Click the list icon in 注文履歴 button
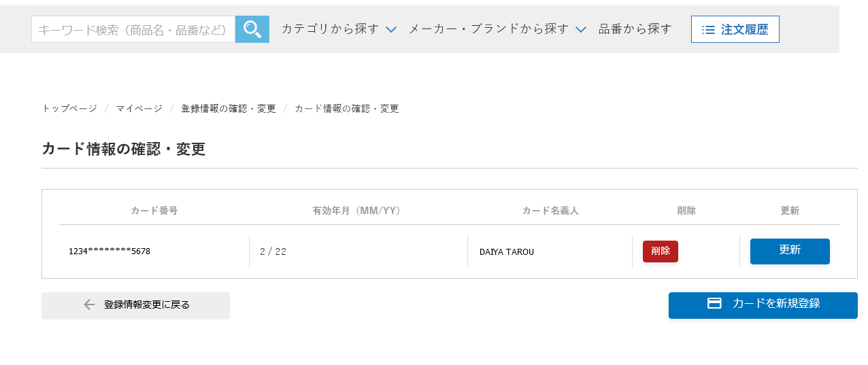The height and width of the screenshot is (365, 868). 708,30
